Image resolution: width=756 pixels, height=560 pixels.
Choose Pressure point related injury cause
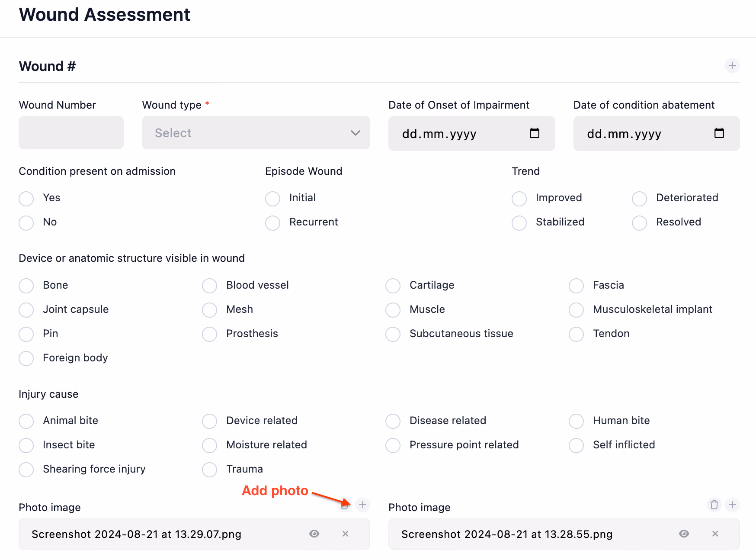point(393,445)
